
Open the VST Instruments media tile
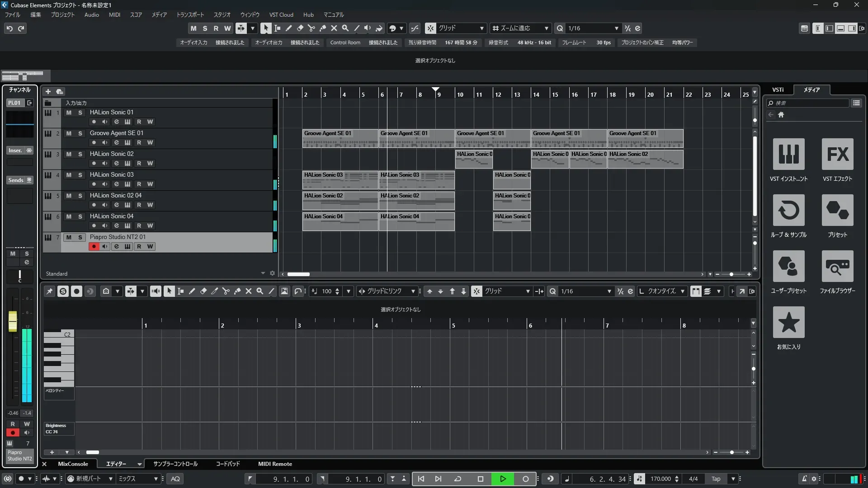(788, 154)
